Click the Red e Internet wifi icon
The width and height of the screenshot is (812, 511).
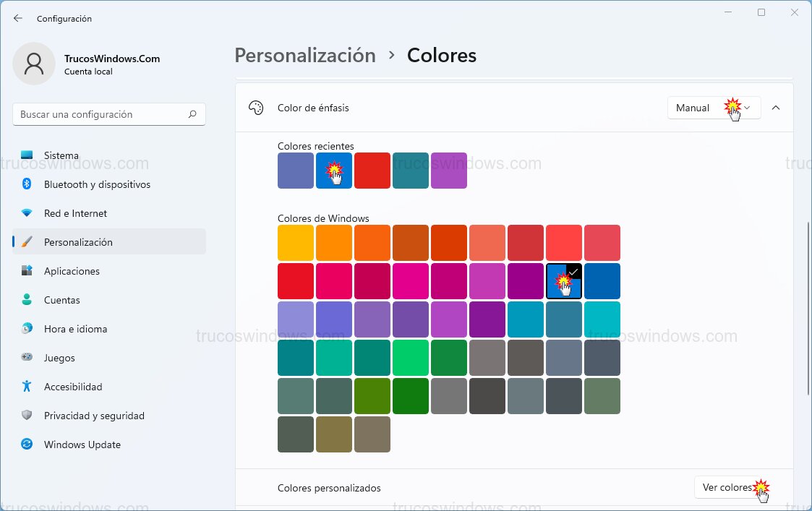27,213
